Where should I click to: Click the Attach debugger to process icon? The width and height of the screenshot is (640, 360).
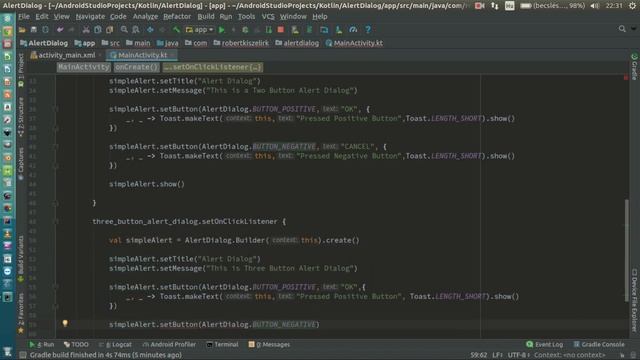click(269, 29)
